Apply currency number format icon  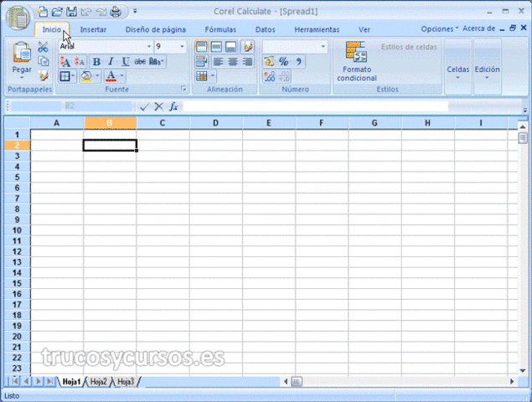click(x=269, y=61)
